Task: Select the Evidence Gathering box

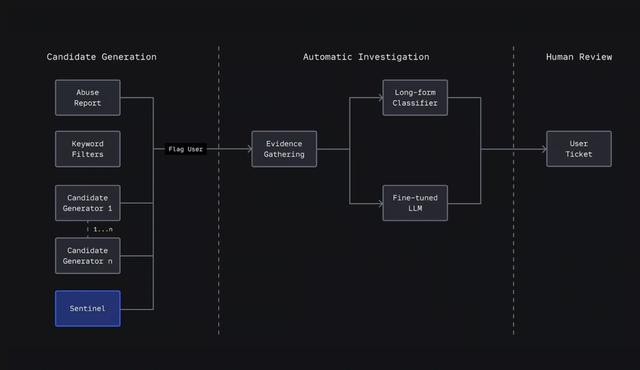Action: [284, 149]
